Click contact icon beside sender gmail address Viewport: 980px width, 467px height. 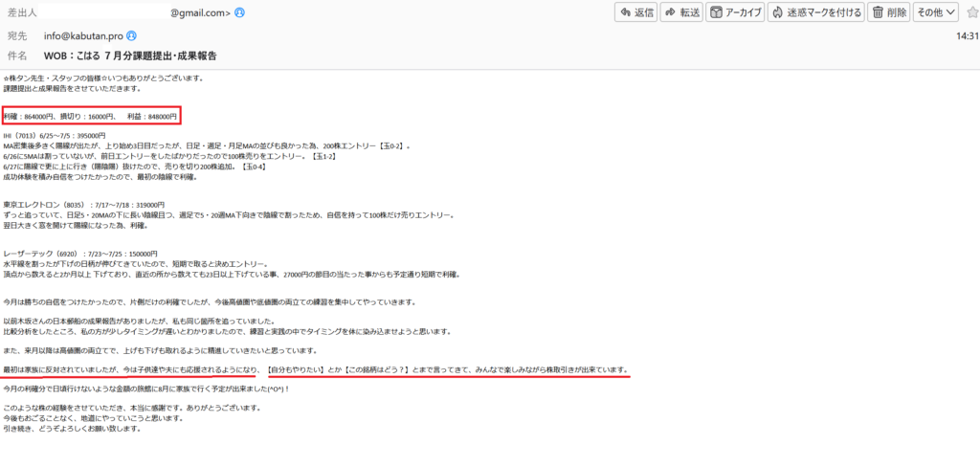(x=240, y=12)
